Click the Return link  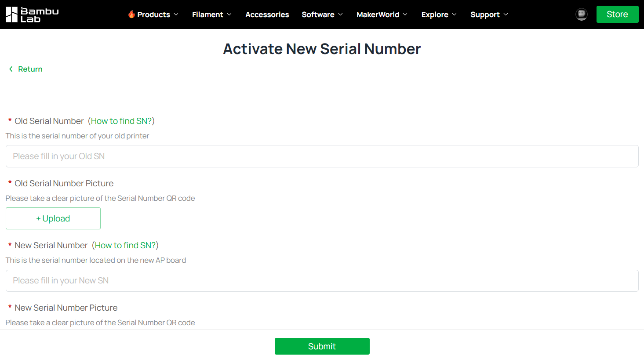(x=30, y=69)
